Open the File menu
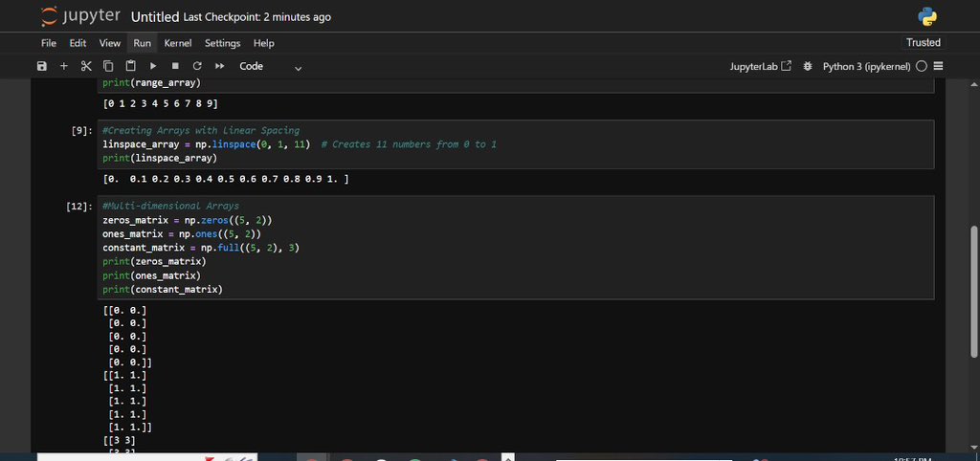980x461 pixels. pos(48,43)
